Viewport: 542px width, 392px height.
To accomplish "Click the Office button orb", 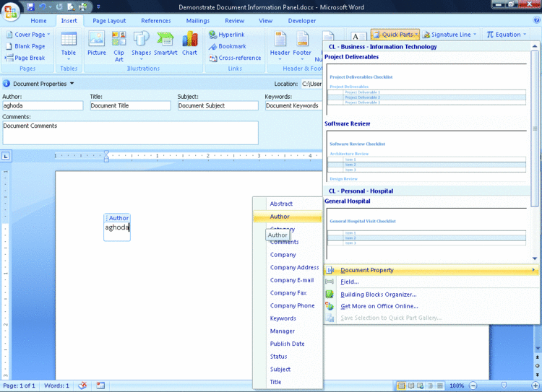I will click(10, 11).
